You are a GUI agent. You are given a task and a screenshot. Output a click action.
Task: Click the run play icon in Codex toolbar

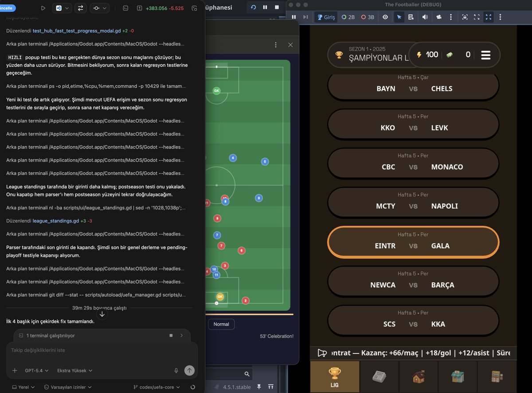[43, 8]
